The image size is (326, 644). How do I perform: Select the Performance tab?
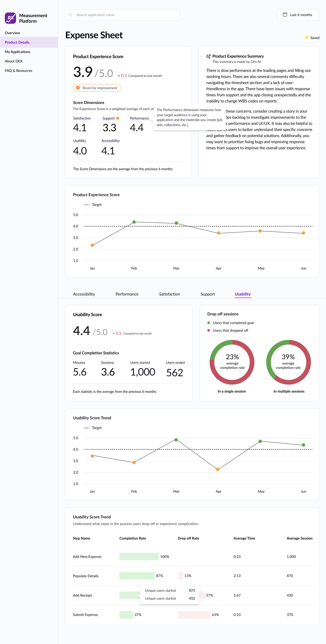pyautogui.click(x=127, y=294)
